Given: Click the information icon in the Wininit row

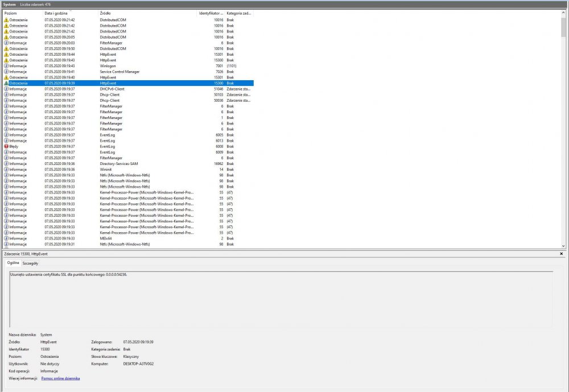Looking at the screenshot, I should coord(6,170).
